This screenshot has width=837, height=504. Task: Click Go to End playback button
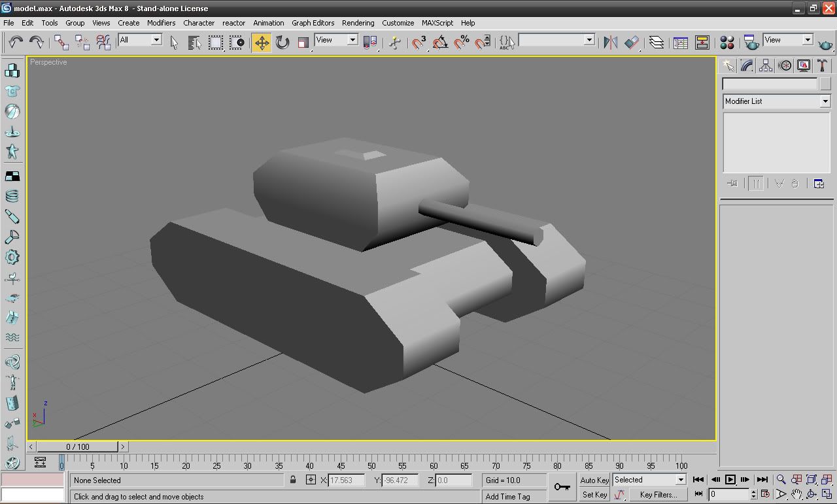coord(762,480)
